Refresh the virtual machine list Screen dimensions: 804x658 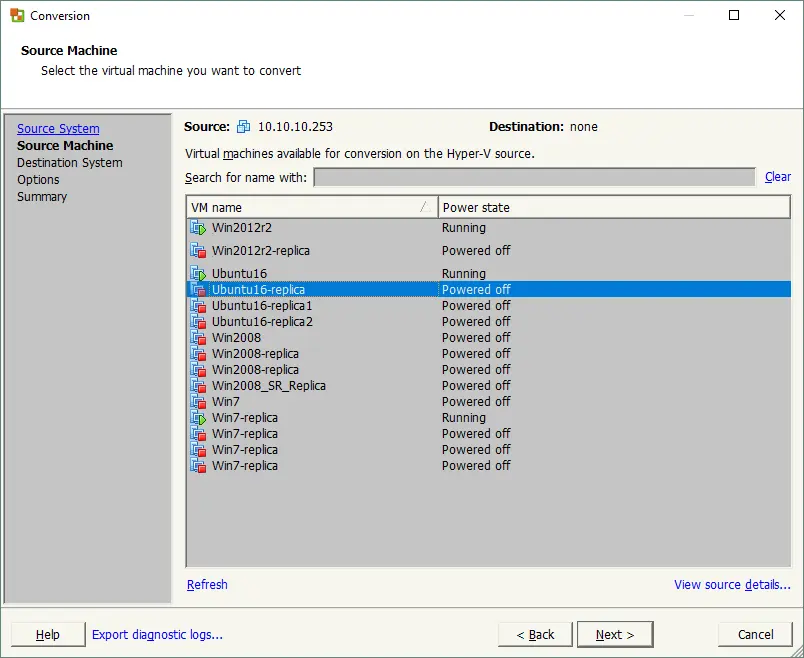[207, 584]
